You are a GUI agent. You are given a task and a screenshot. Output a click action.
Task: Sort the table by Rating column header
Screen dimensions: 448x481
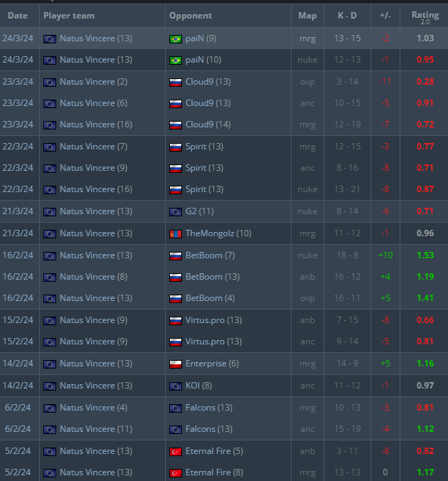click(425, 16)
